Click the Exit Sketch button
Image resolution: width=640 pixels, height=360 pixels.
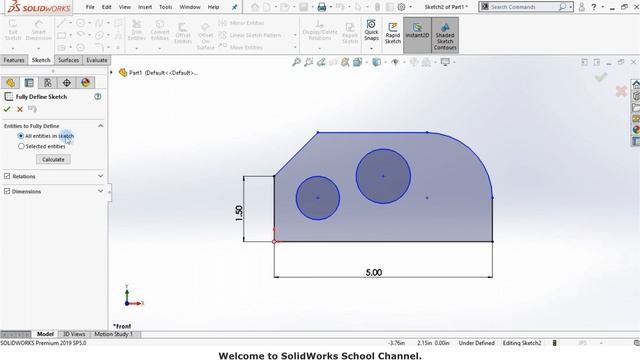[x=13, y=30]
